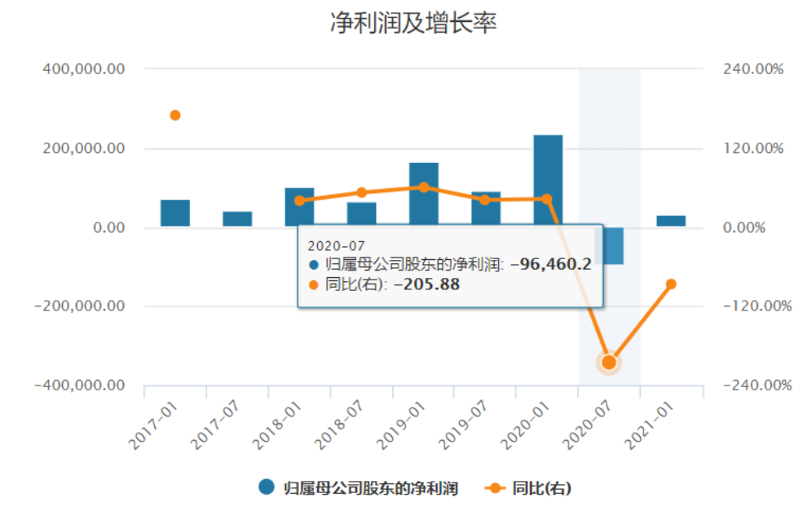Click the x-axis label 2019-01
Image resolution: width=812 pixels, height=511 pixels.
coord(401,425)
